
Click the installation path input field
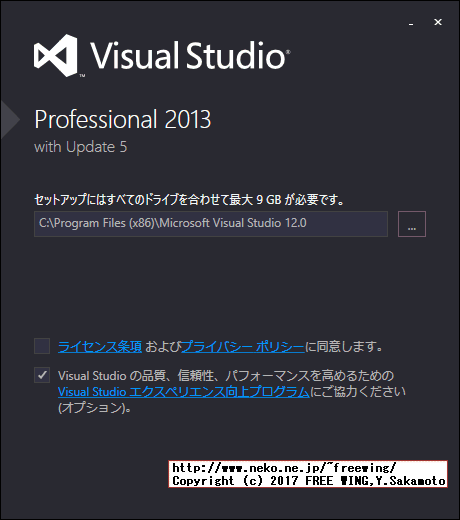(211, 224)
